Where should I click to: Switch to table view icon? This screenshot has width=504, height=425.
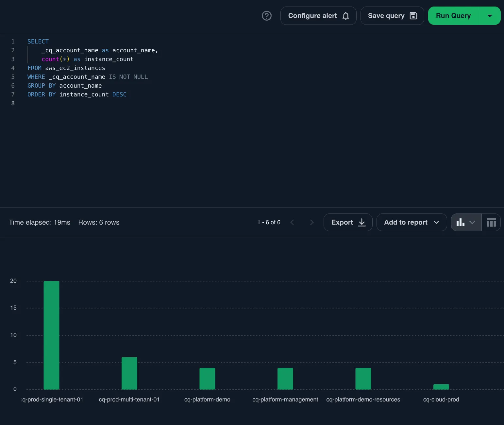(x=492, y=222)
